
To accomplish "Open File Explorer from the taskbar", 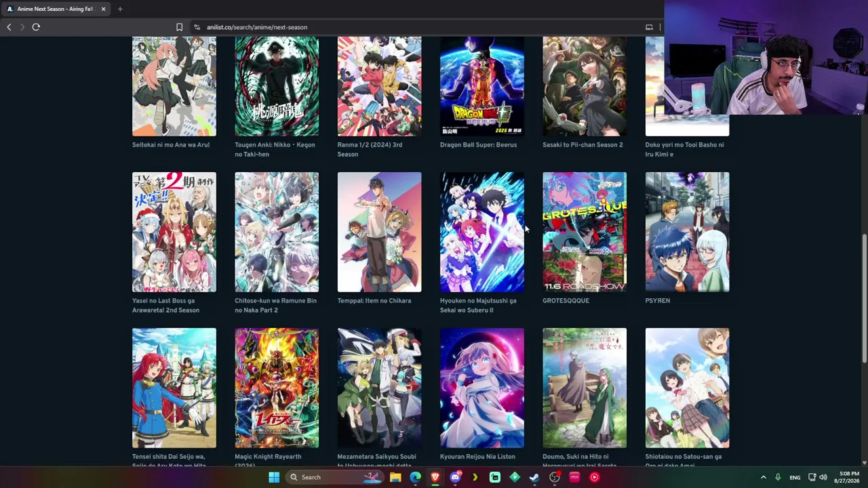I will coord(395,477).
